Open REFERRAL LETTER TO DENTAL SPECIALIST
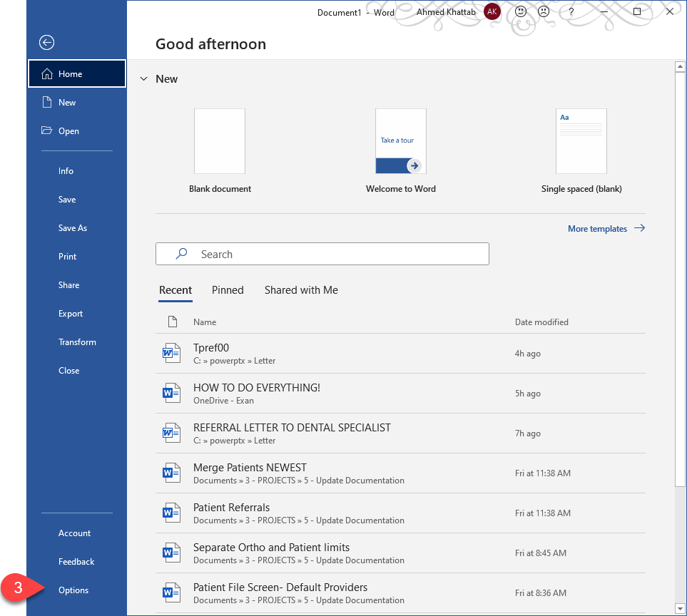The height and width of the screenshot is (616, 687). 400,433
